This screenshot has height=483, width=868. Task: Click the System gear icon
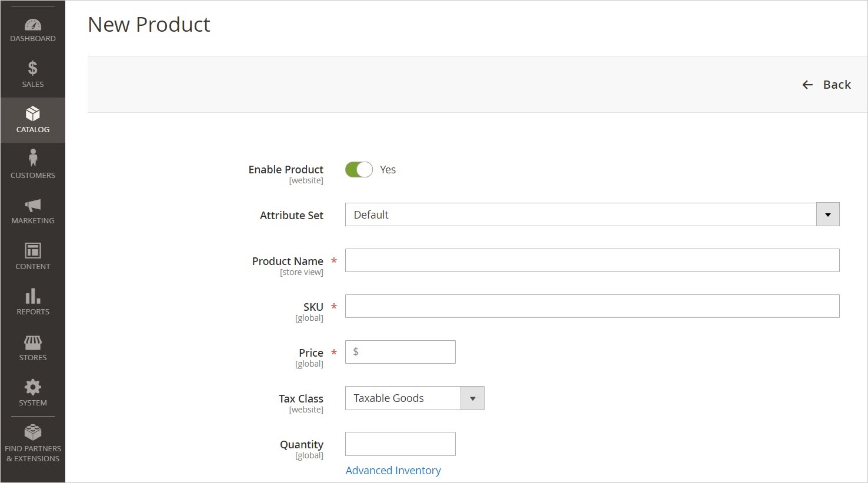[x=33, y=387]
